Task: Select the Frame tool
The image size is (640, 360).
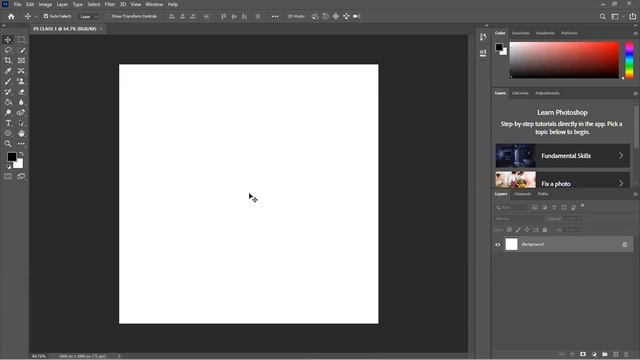Action: click(x=21, y=60)
